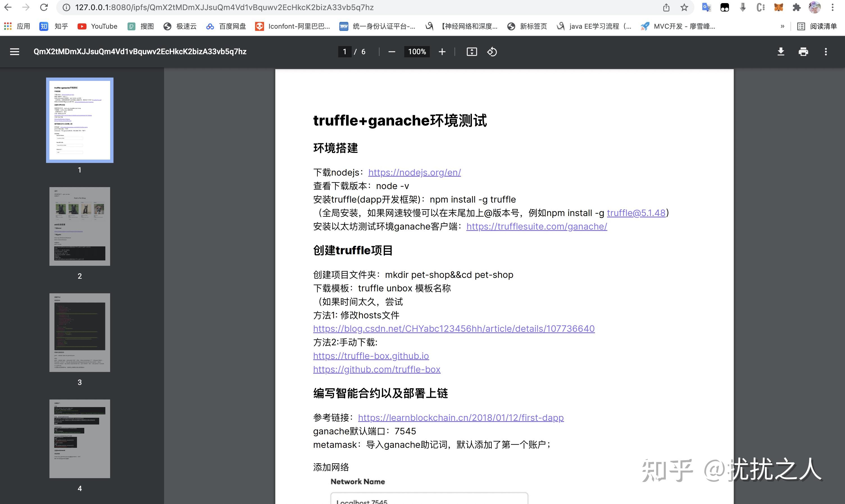
Task: Open the Chrome profile avatar
Action: click(x=814, y=7)
